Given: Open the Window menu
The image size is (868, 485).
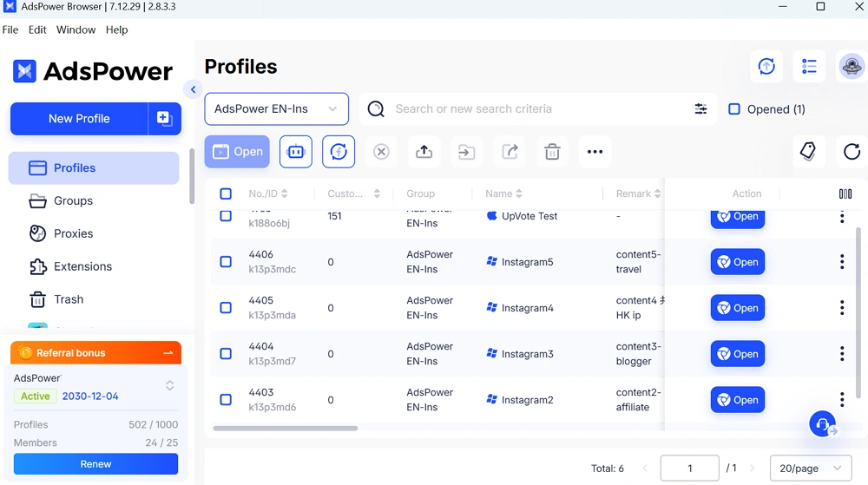Looking at the screenshot, I should 76,29.
